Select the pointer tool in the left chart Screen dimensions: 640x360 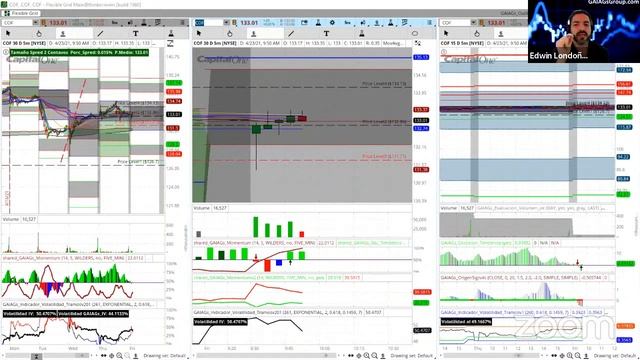8,33
